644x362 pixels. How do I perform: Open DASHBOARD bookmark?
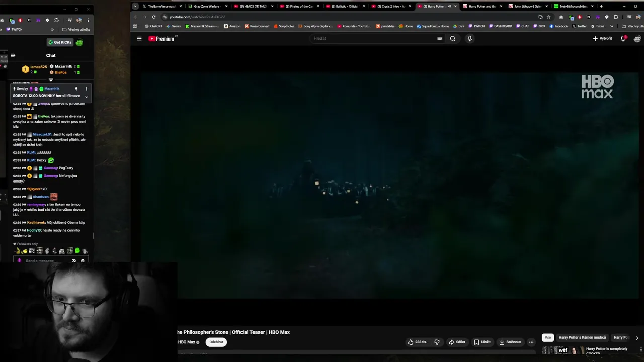coord(500,26)
